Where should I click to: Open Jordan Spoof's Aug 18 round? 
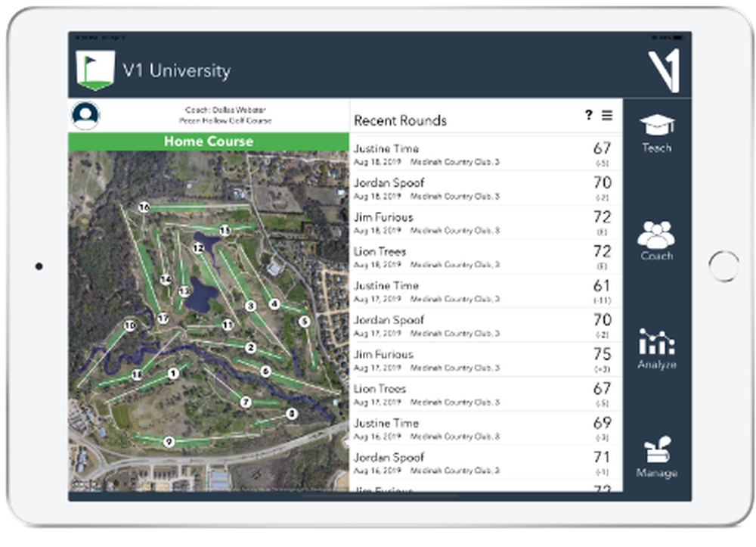485,188
